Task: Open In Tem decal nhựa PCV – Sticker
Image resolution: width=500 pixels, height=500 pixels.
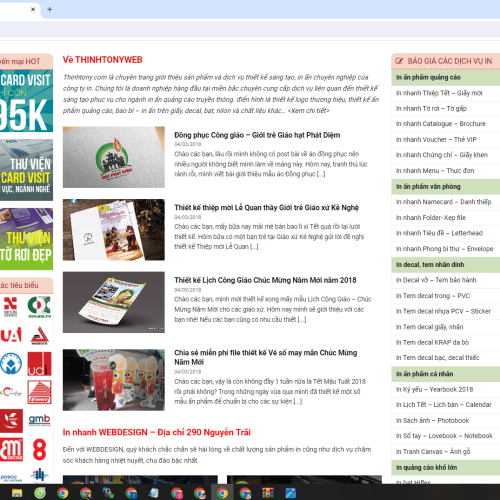Action: pyautogui.click(x=443, y=311)
